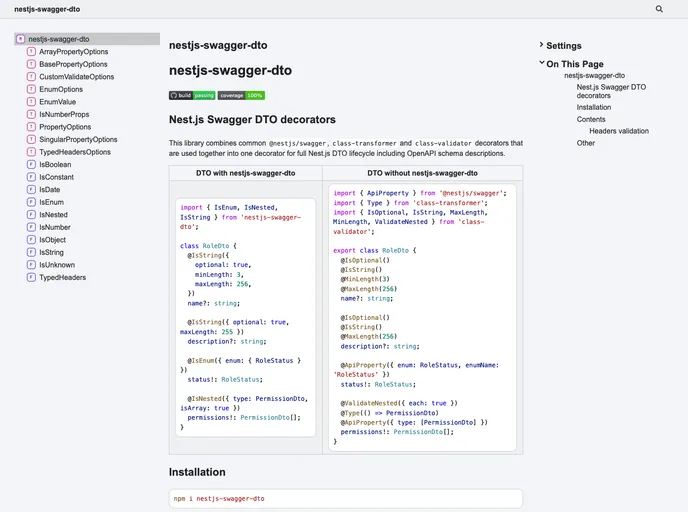This screenshot has height=512, width=688.
Task: Open the IsNested function page
Action: tap(54, 215)
